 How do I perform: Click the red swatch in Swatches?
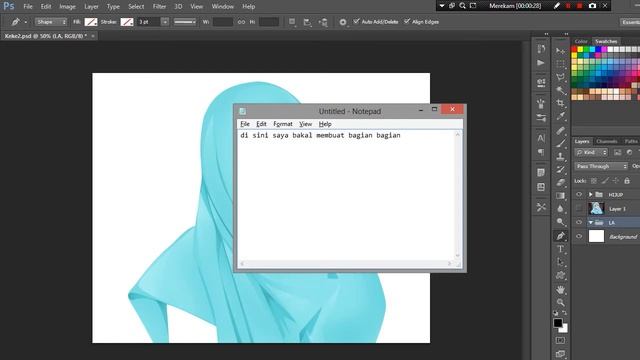(x=574, y=49)
